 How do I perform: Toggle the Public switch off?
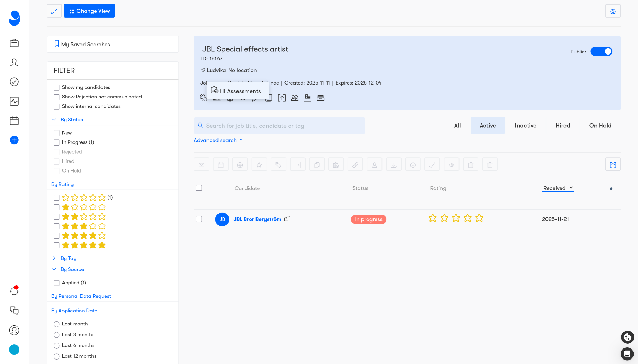click(601, 52)
